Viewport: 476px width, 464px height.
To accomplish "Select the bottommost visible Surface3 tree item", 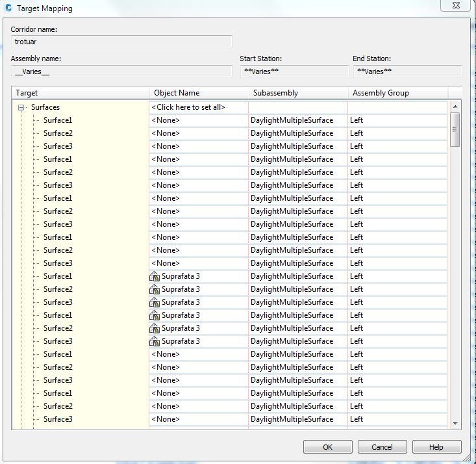I will (x=58, y=419).
